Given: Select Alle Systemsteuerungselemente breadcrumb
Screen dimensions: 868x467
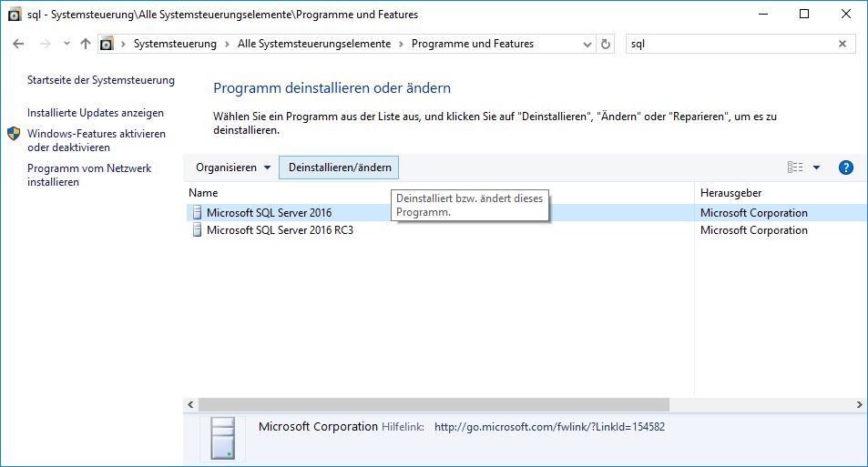Looking at the screenshot, I should point(314,44).
